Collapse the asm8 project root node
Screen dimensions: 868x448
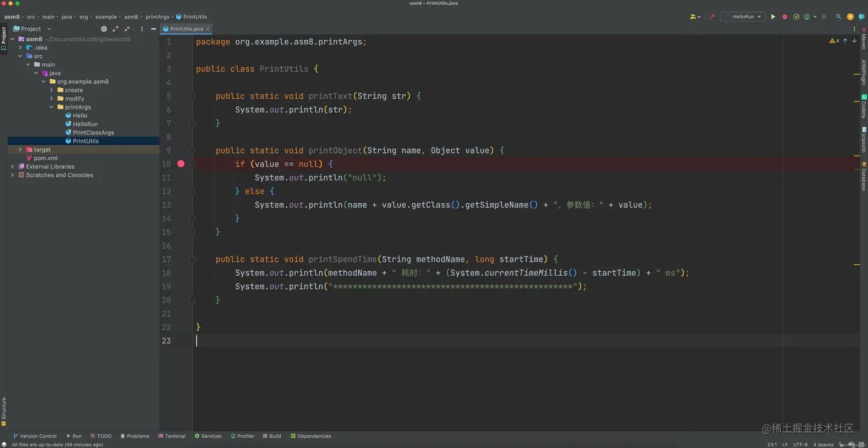[x=13, y=39]
